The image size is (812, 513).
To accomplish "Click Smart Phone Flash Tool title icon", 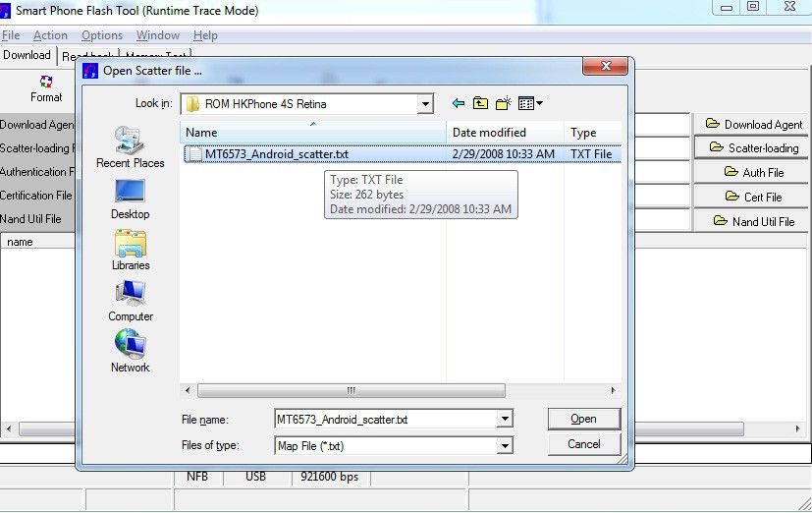I will pos(5,11).
